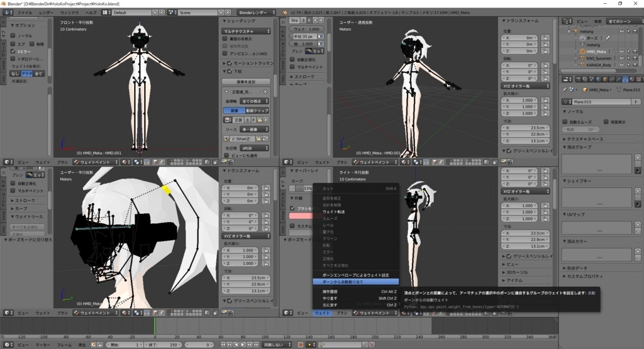The image size is (644, 349).
Task: Click the metarig armature icon in the outliner
Action: [575, 31]
